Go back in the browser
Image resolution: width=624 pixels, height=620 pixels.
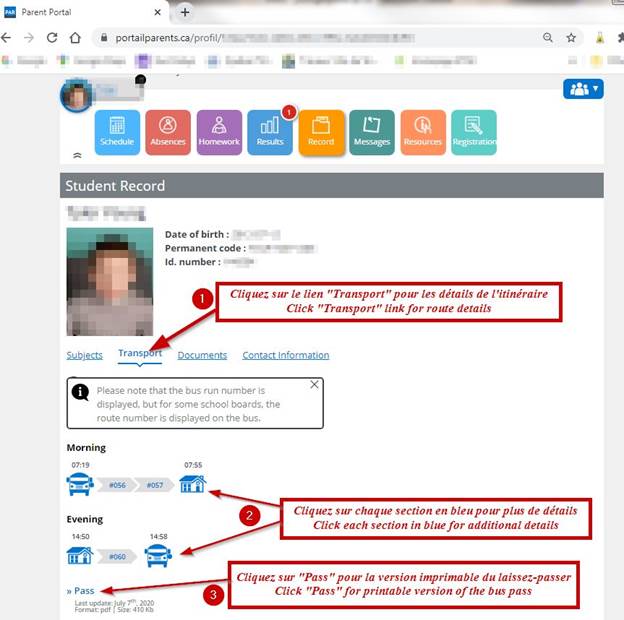tap(6, 38)
